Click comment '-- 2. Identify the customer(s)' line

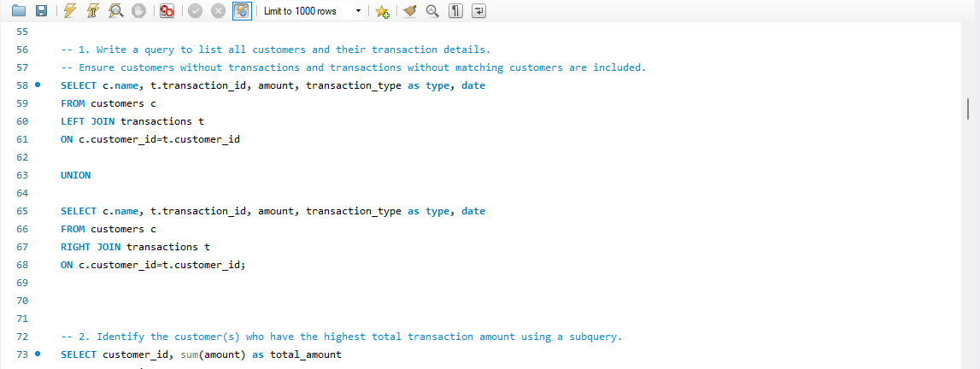click(x=342, y=337)
